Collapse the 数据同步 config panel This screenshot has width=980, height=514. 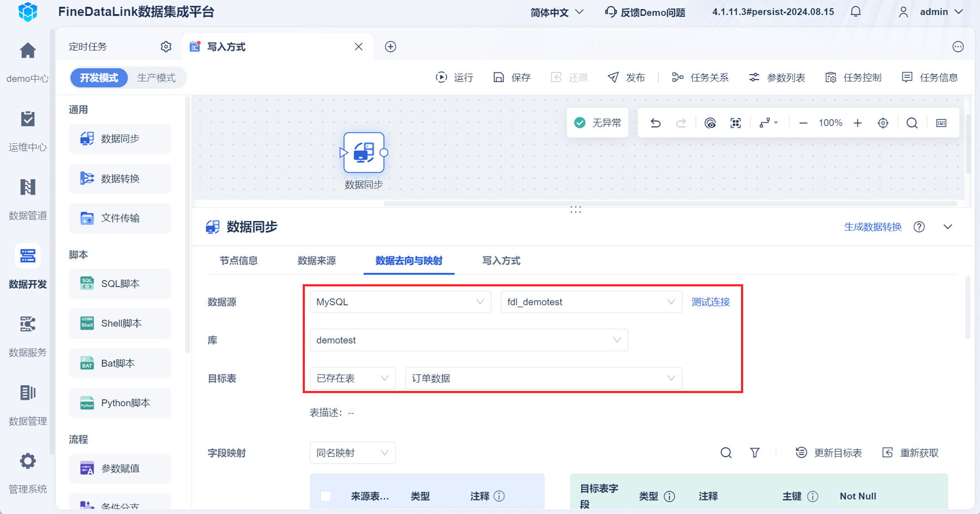point(948,227)
